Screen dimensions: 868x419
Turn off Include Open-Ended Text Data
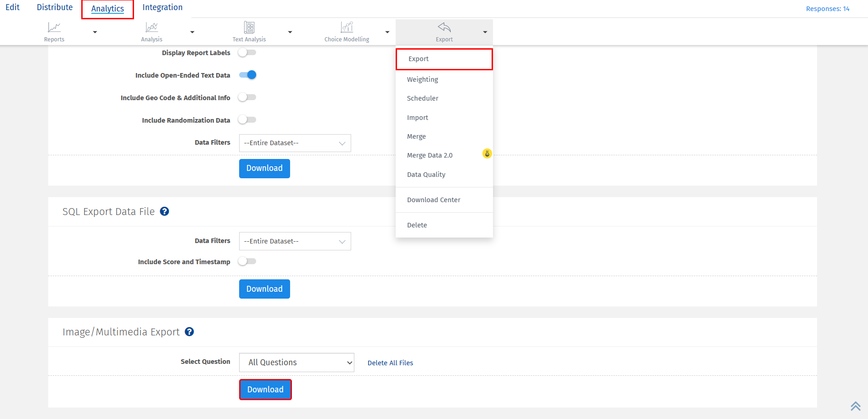pyautogui.click(x=248, y=75)
